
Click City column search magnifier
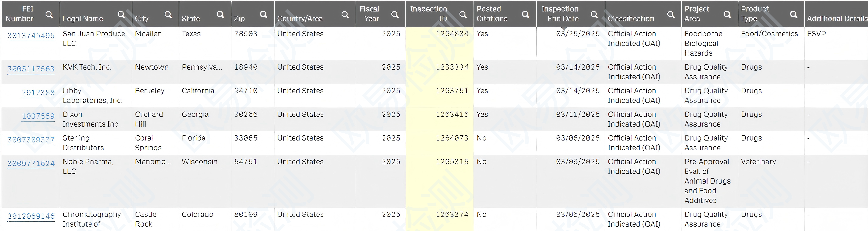click(168, 14)
